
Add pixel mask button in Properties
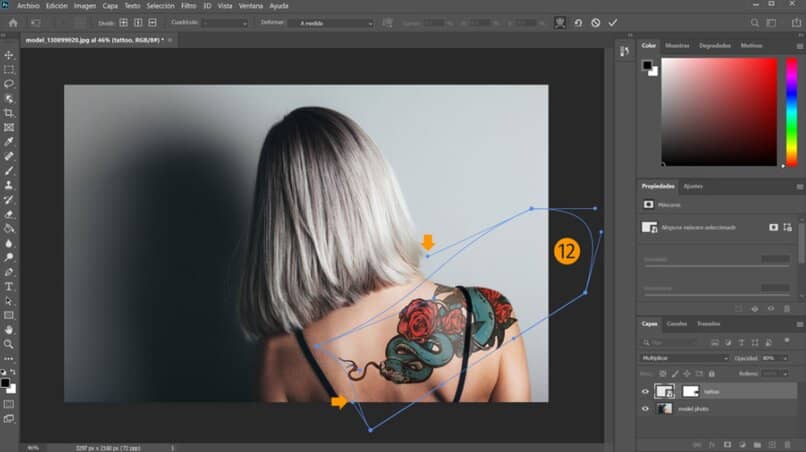[x=773, y=227]
